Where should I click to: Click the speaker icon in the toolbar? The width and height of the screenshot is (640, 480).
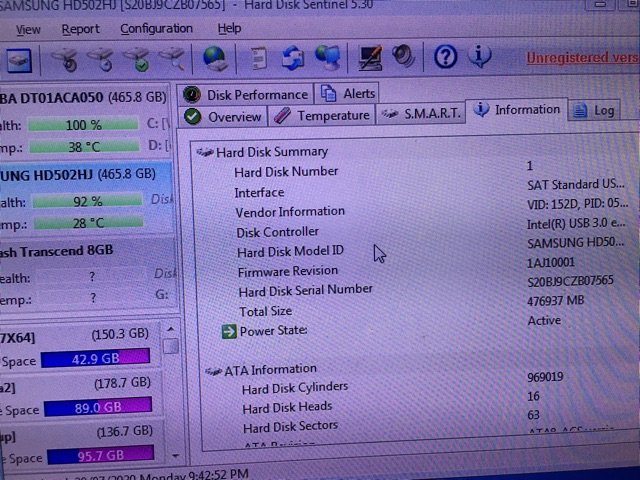pos(403,57)
